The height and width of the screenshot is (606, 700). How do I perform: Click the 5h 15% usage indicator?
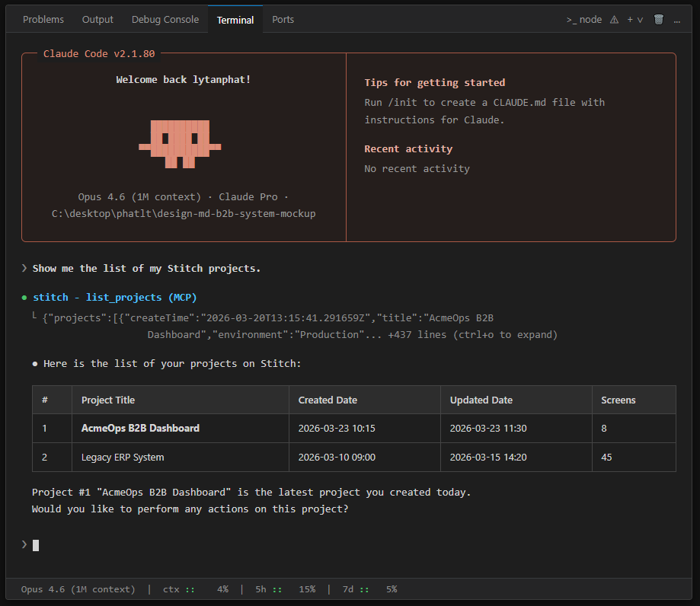285,589
